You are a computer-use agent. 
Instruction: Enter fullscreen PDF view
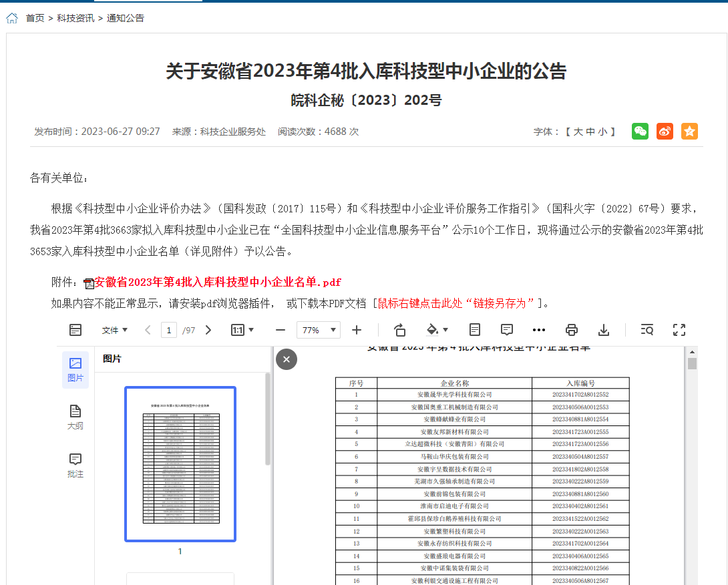[x=679, y=330]
